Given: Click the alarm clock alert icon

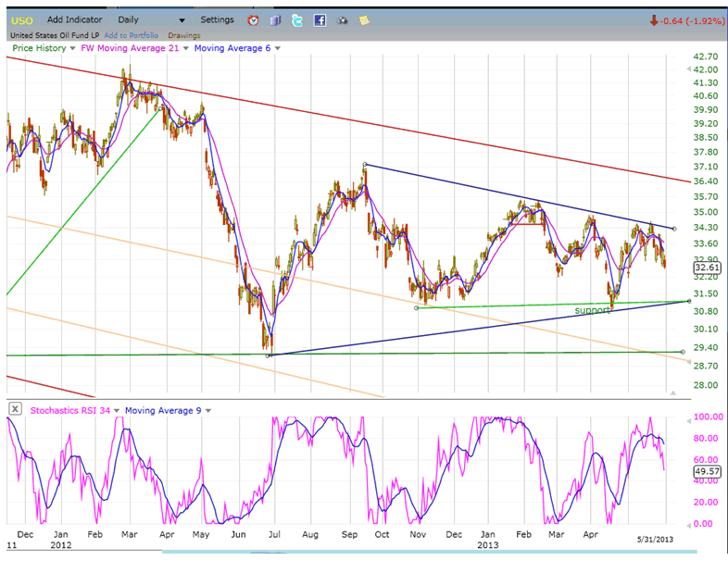Looking at the screenshot, I should (x=254, y=19).
